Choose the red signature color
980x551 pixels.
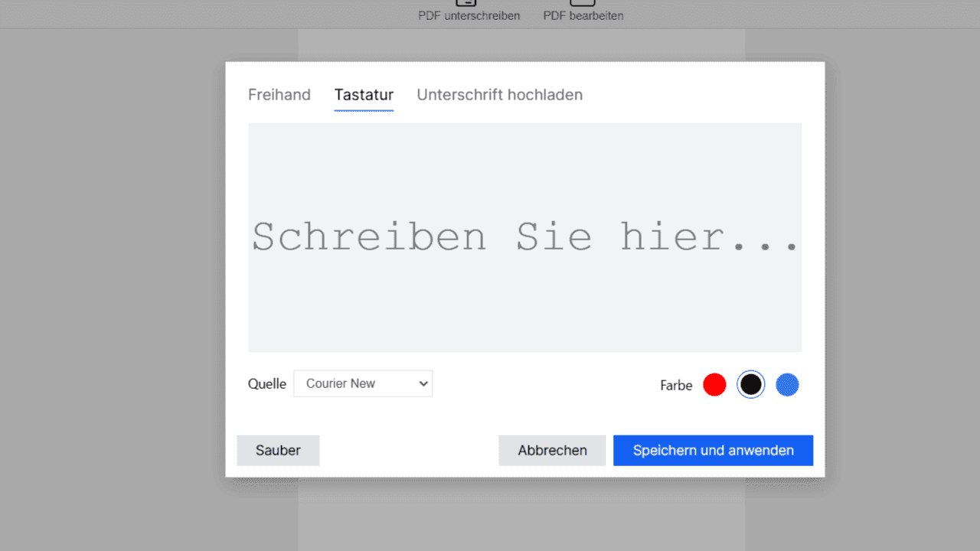pyautogui.click(x=714, y=384)
